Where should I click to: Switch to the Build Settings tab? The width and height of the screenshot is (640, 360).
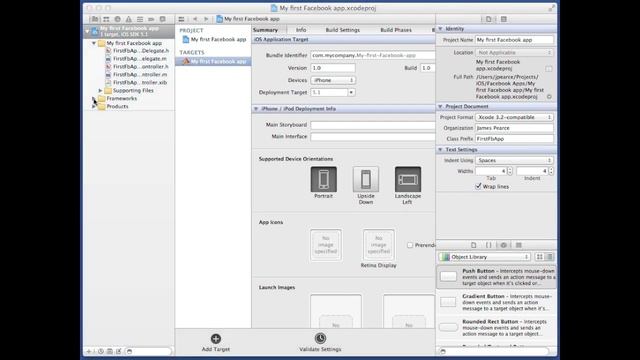(x=342, y=30)
